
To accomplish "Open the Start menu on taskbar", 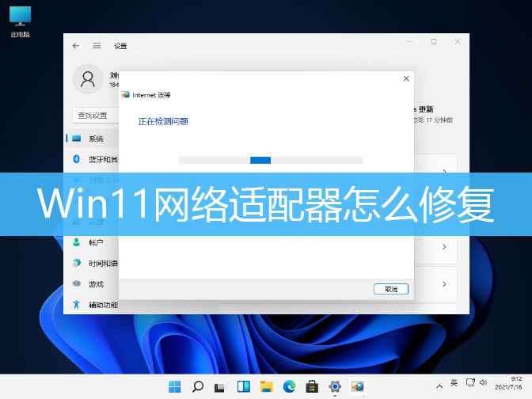I will pos(174,386).
